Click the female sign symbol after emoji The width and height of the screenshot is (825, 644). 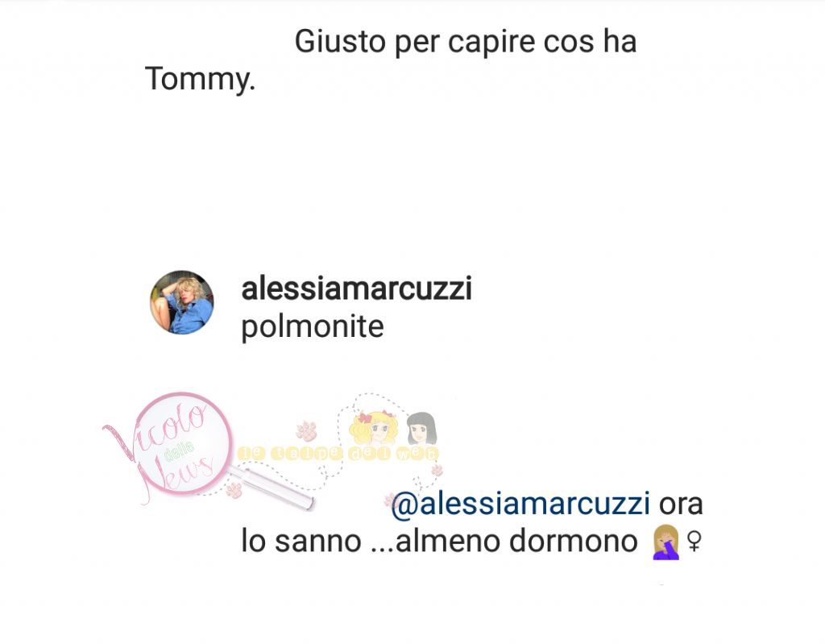(x=694, y=542)
